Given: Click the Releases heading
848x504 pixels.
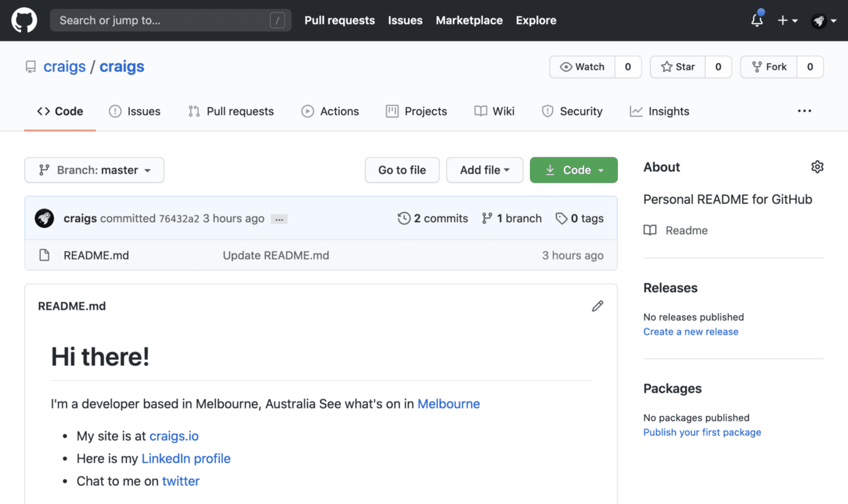Looking at the screenshot, I should 671,288.
